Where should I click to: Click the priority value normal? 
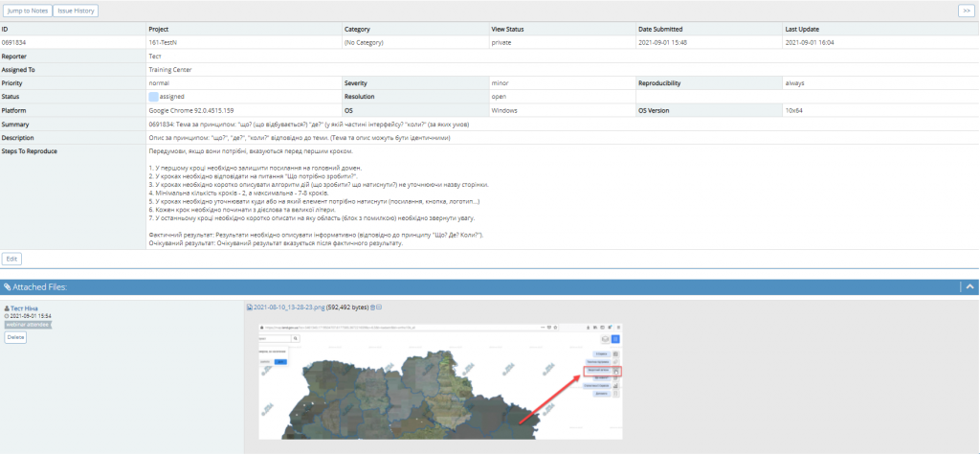[x=159, y=83]
